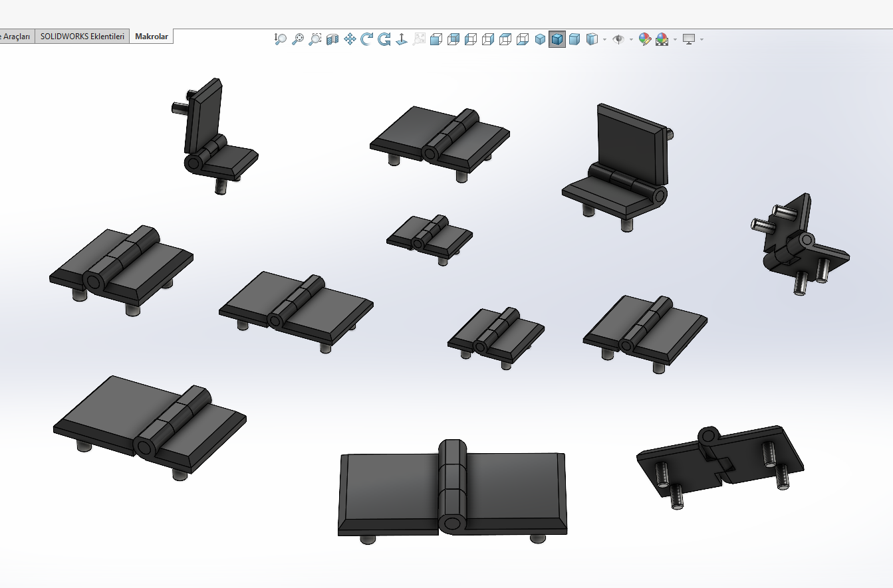Activate the Section View tool
The height and width of the screenshot is (588, 893).
pos(332,39)
